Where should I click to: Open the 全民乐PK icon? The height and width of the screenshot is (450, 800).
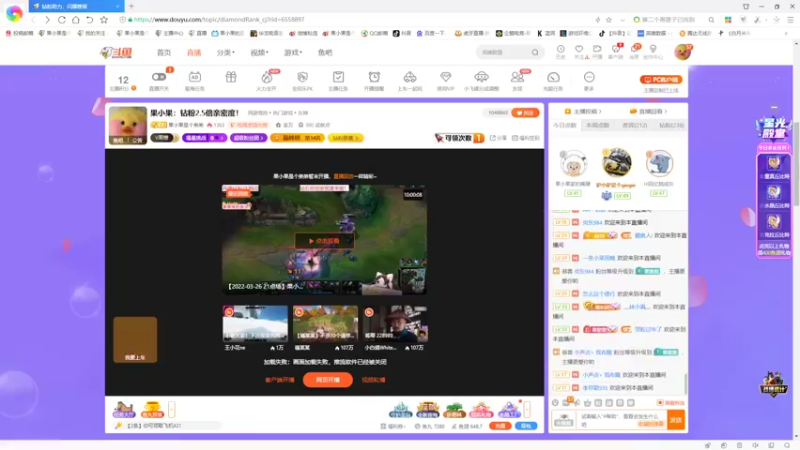point(303,78)
